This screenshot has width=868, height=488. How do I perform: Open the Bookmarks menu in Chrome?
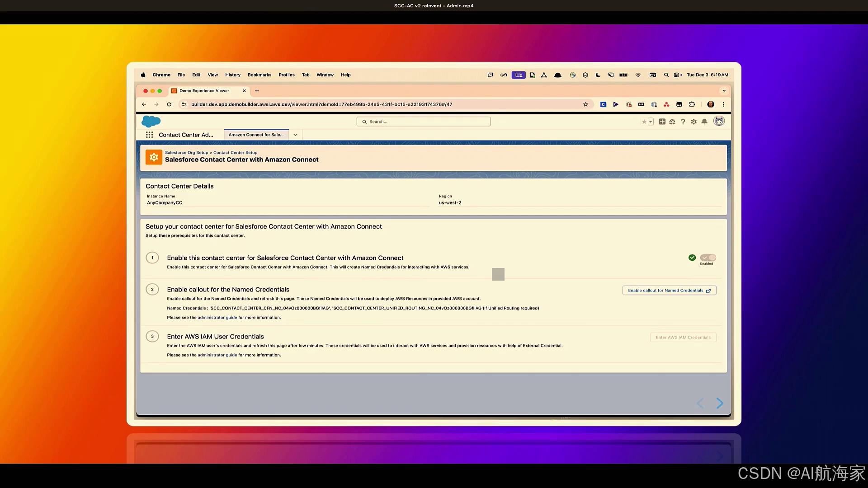pyautogui.click(x=259, y=75)
